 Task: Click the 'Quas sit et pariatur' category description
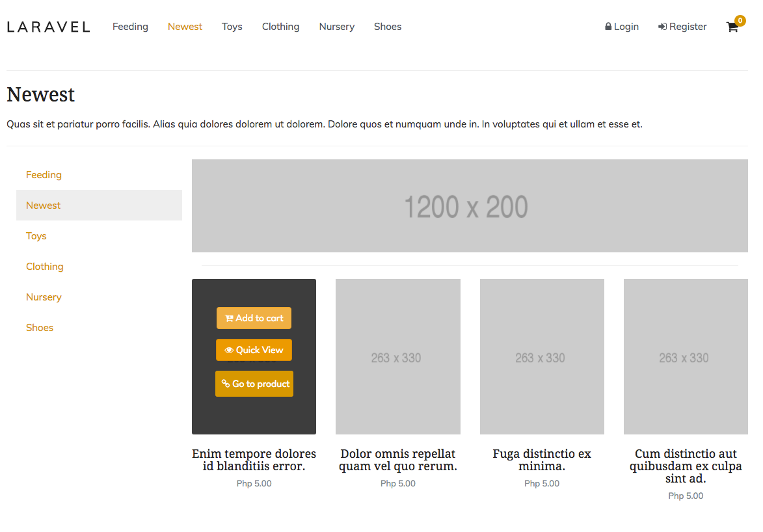coord(325,124)
